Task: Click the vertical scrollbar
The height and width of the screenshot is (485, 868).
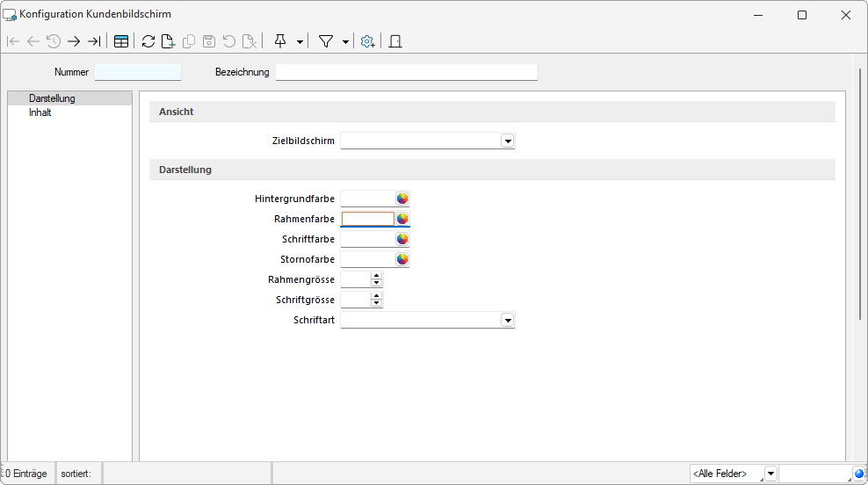Action: click(x=860, y=194)
